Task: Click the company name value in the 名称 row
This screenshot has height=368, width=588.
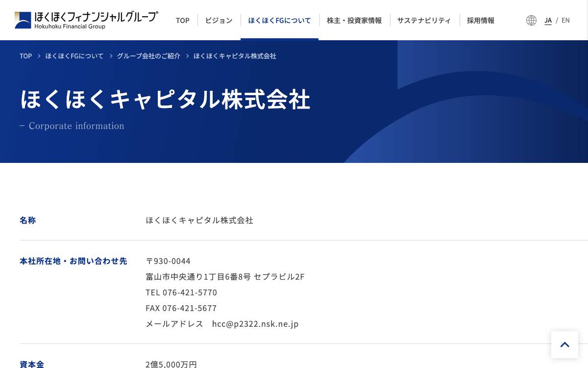Action: 199,220
